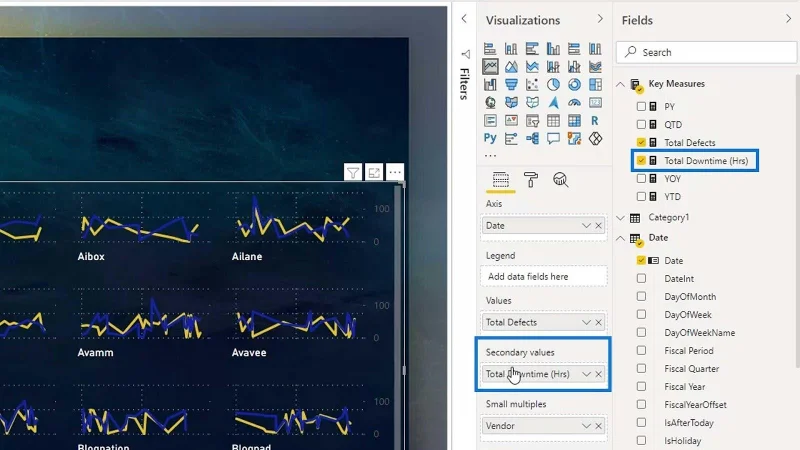This screenshot has width=800, height=450.
Task: Select the Line and stacked column chart visual
Action: (x=553, y=66)
